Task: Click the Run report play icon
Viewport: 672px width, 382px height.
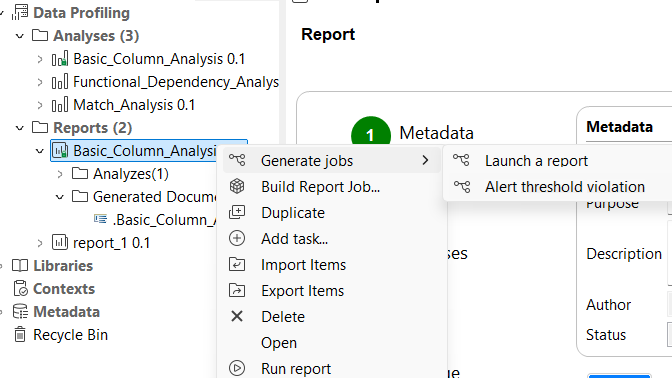Action: click(x=237, y=368)
